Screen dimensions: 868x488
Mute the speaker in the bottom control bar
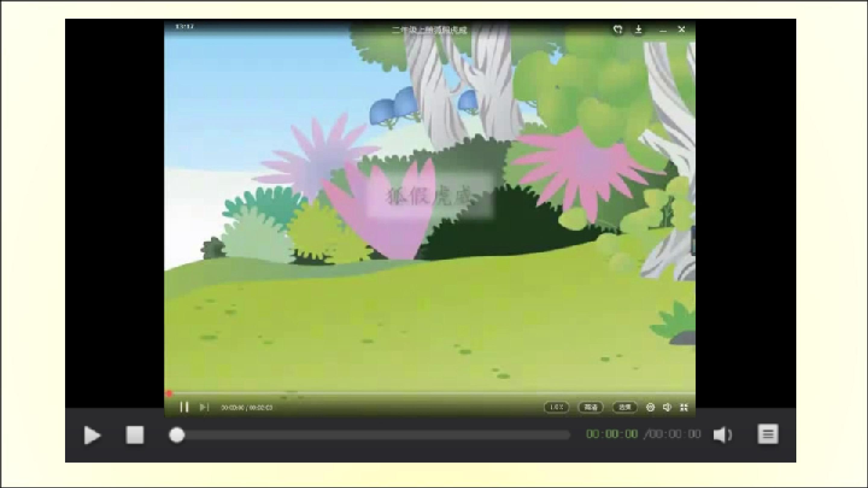point(722,435)
